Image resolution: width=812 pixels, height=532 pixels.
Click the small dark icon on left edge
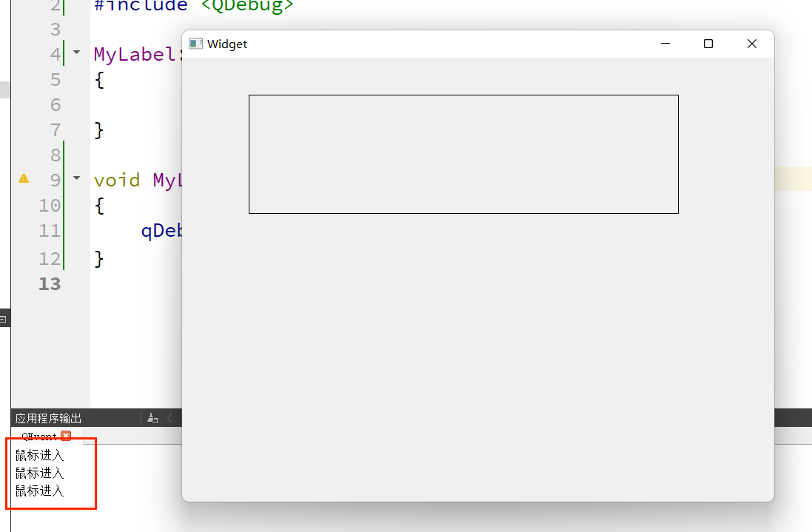(x=3, y=320)
